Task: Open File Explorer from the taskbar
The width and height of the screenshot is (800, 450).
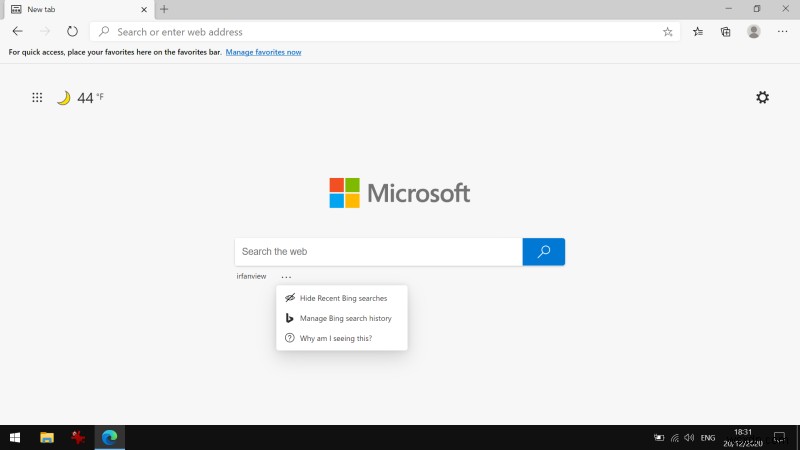Action: click(46, 438)
